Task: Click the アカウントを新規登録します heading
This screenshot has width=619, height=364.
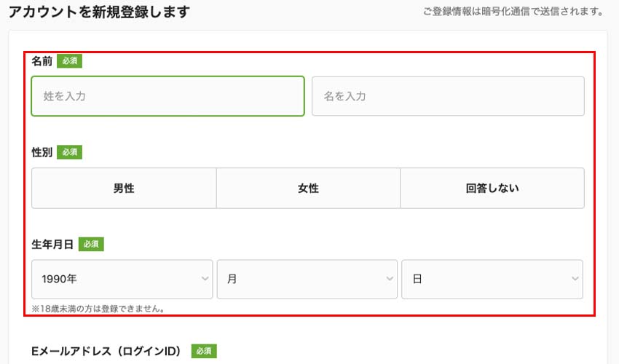Action: pos(100,12)
